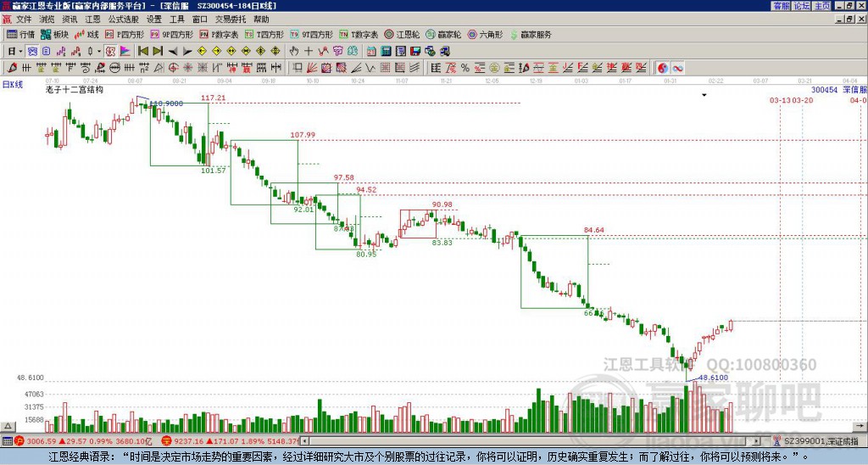
Task: Open the 江恩轮 Gann wheel
Action: 403,34
